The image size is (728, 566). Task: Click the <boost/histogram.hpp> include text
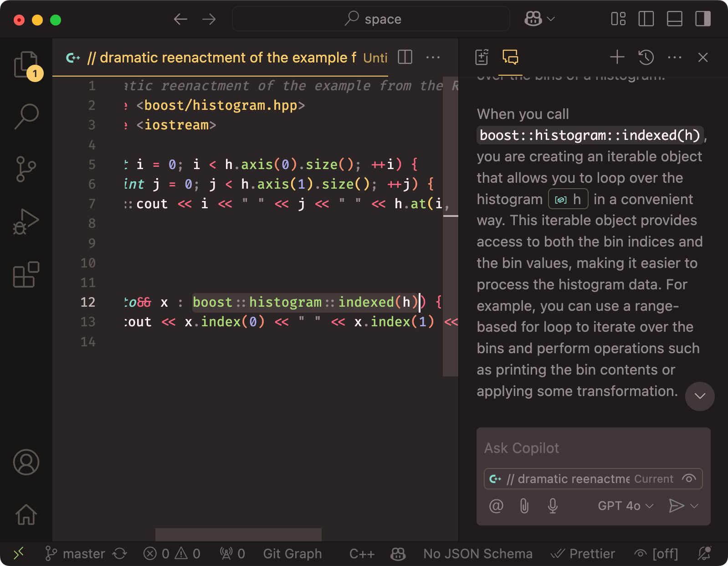(220, 105)
